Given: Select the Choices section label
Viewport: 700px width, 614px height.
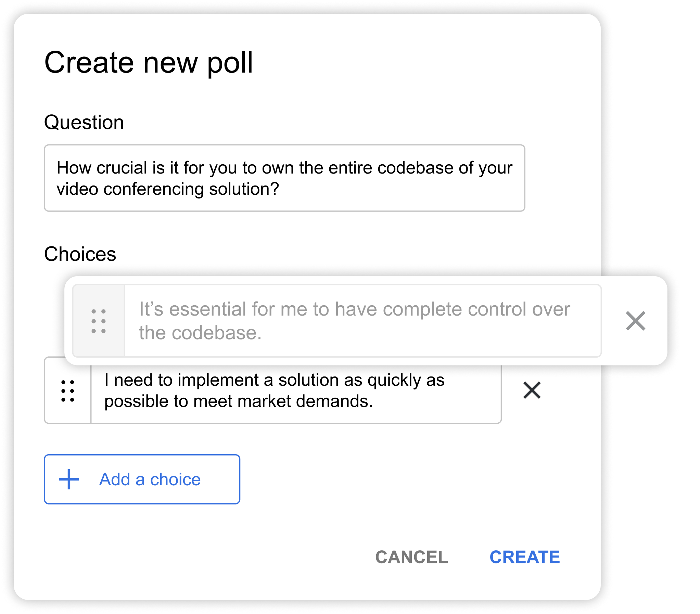Looking at the screenshot, I should [80, 253].
